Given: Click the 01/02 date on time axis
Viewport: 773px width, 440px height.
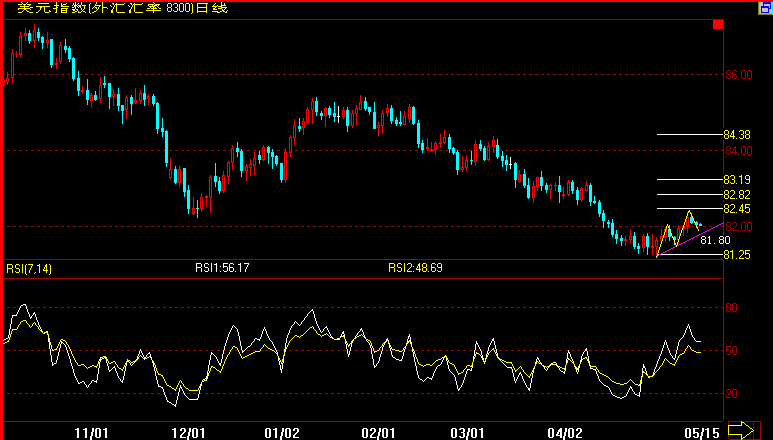Looking at the screenshot, I should point(281,433).
